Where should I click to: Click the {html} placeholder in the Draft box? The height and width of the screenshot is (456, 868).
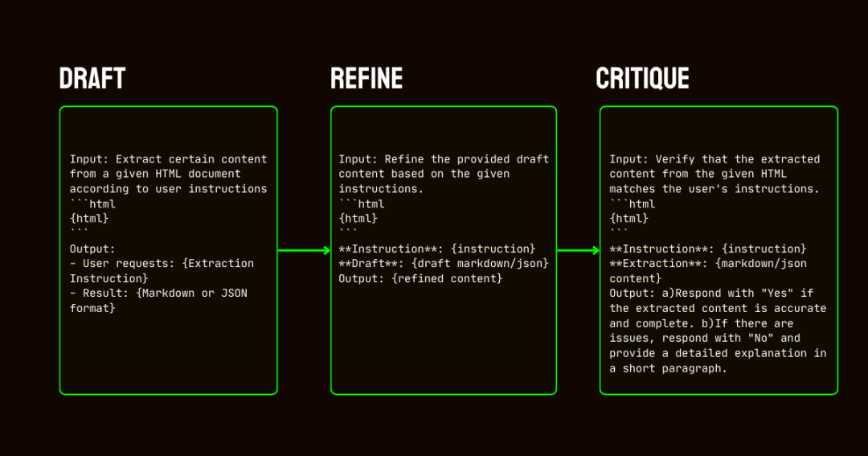coord(89,219)
